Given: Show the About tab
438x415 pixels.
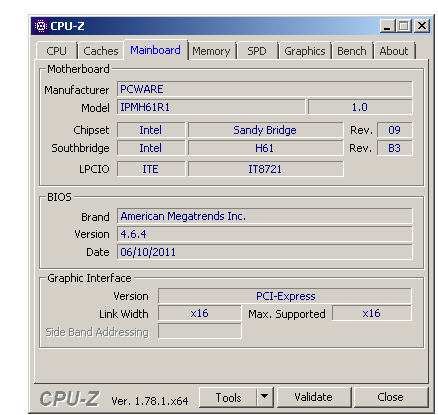Looking at the screenshot, I should [x=394, y=51].
